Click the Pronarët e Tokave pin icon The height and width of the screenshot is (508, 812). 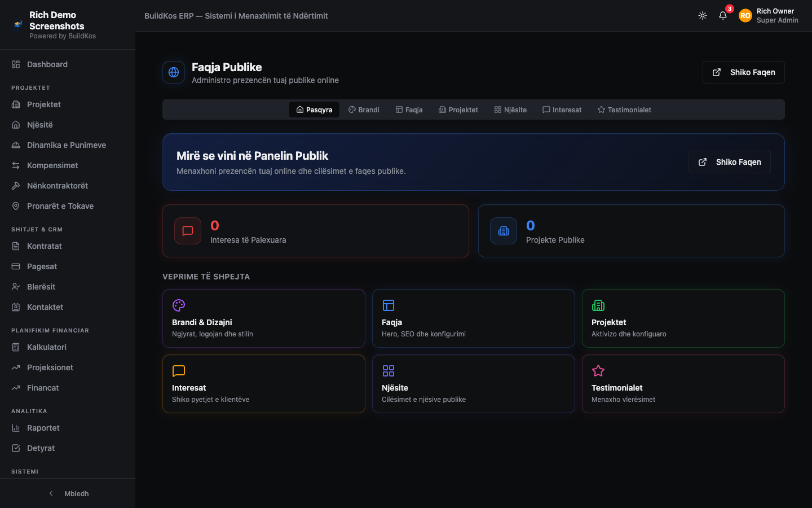pyautogui.click(x=16, y=206)
